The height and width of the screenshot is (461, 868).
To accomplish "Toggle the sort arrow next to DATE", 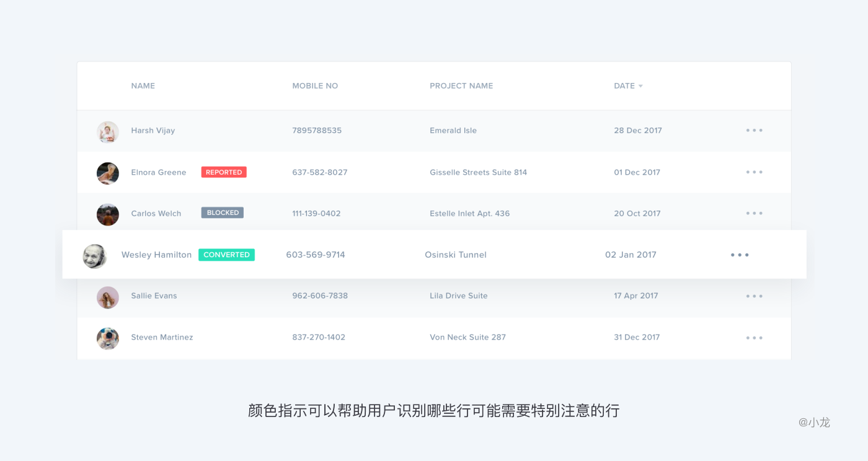I will [640, 86].
